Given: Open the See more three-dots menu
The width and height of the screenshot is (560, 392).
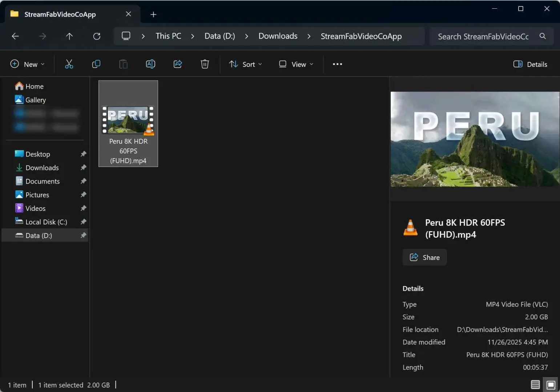Looking at the screenshot, I should click(x=337, y=64).
